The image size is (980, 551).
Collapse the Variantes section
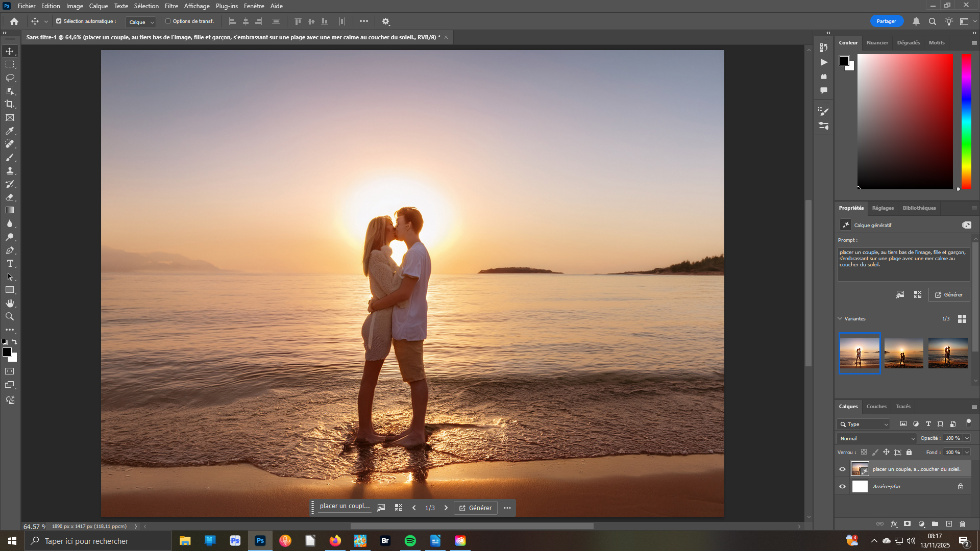tap(840, 319)
